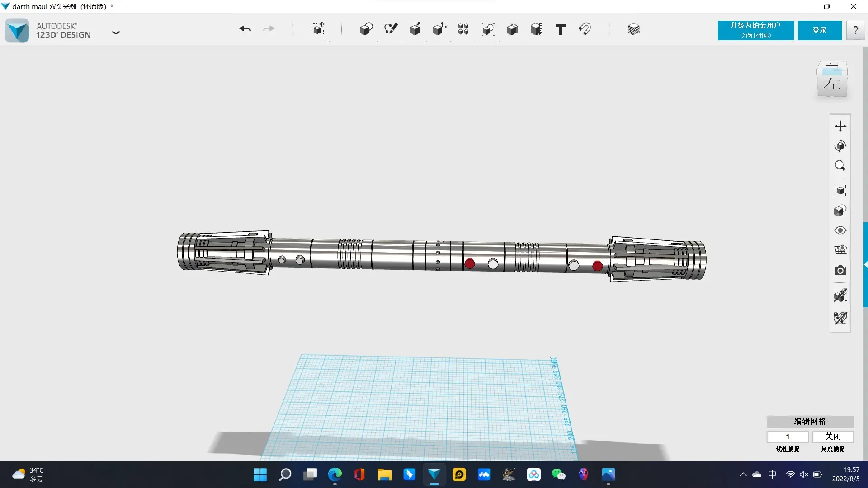Open weather widget on taskbar
This screenshot has height=488, width=868.
tap(28, 474)
